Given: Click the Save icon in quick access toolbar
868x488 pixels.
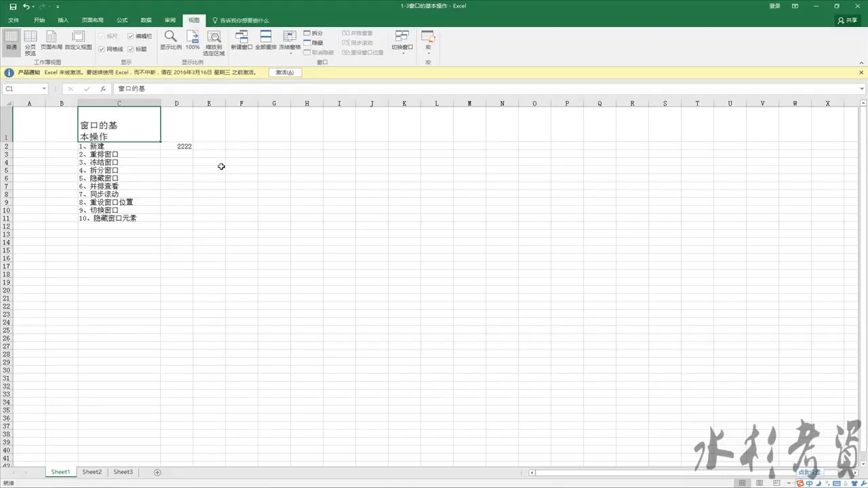Looking at the screenshot, I should 12,6.
